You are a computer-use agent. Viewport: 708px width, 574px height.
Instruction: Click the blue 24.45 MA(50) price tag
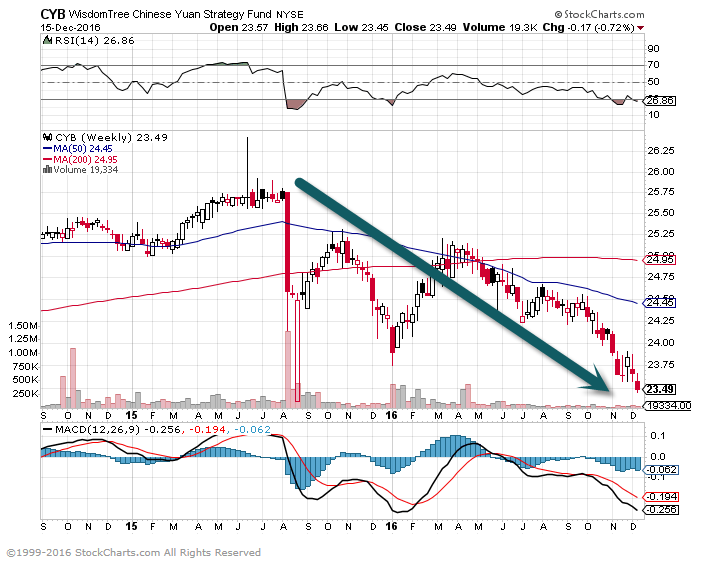[x=660, y=303]
